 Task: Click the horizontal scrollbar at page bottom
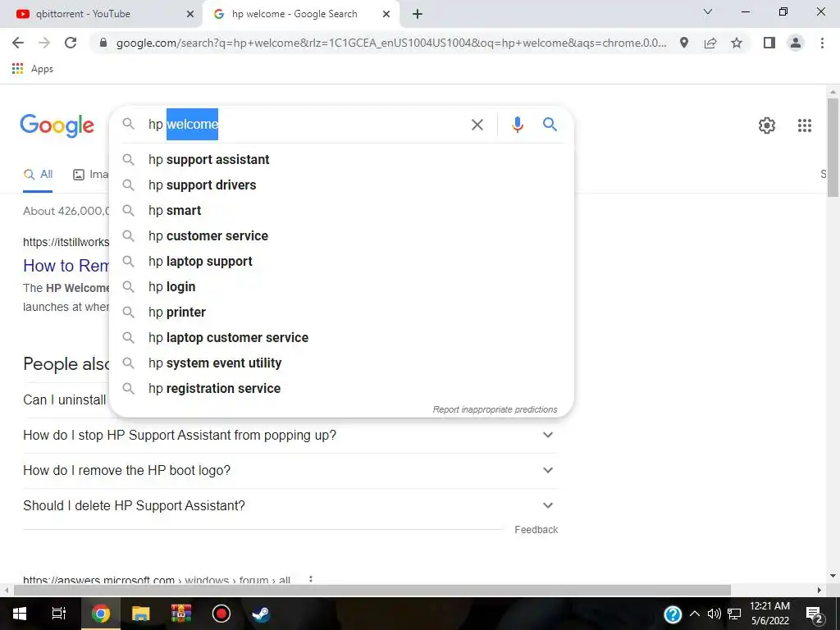click(372, 590)
